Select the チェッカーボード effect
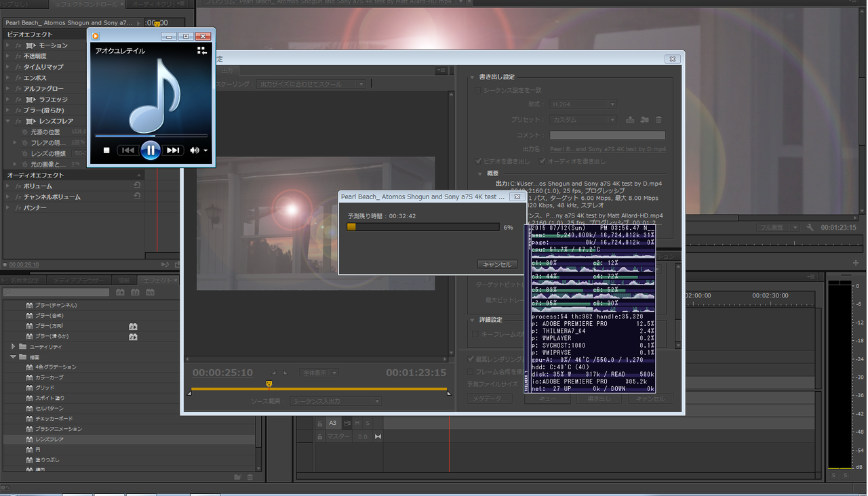The image size is (868, 496). coord(54,419)
